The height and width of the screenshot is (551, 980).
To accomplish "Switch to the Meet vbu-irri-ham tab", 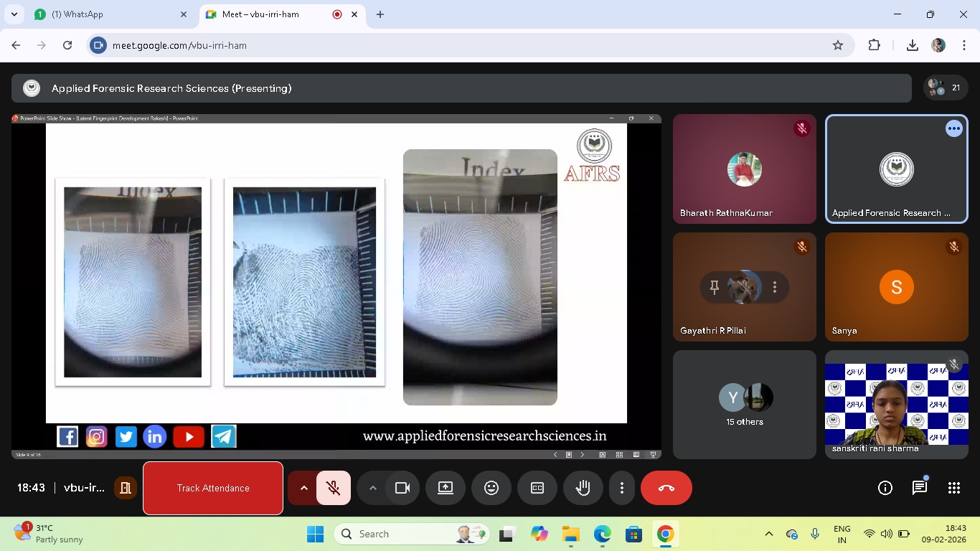I will click(x=282, y=14).
